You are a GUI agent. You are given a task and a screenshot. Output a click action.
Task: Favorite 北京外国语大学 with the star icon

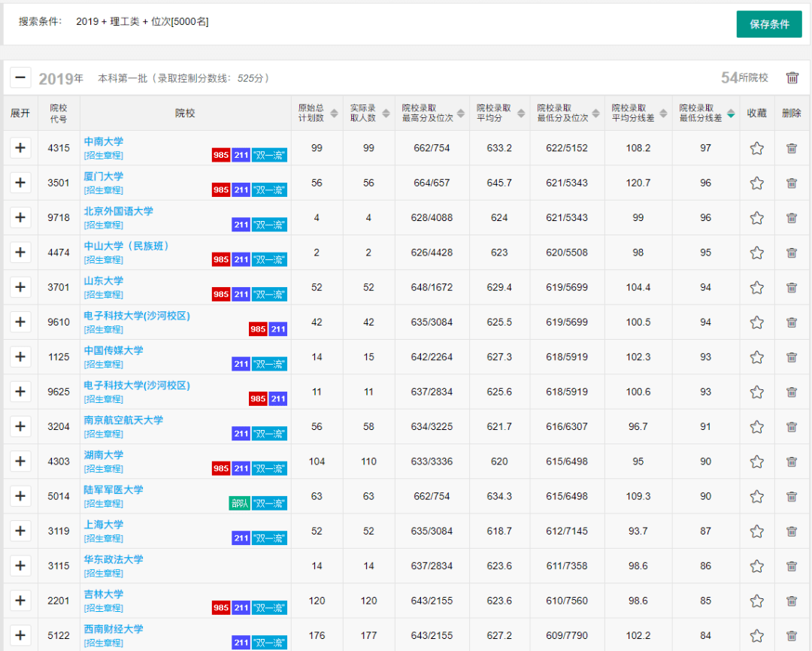click(x=756, y=217)
